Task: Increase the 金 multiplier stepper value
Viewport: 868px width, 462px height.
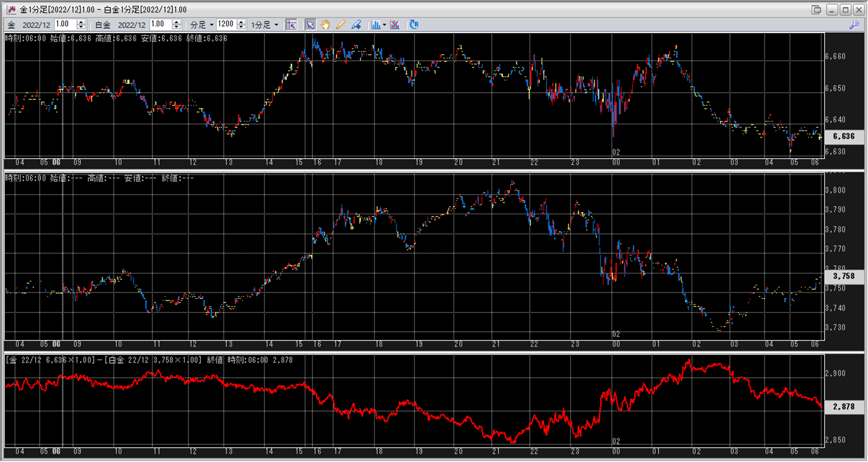Action: coord(81,22)
